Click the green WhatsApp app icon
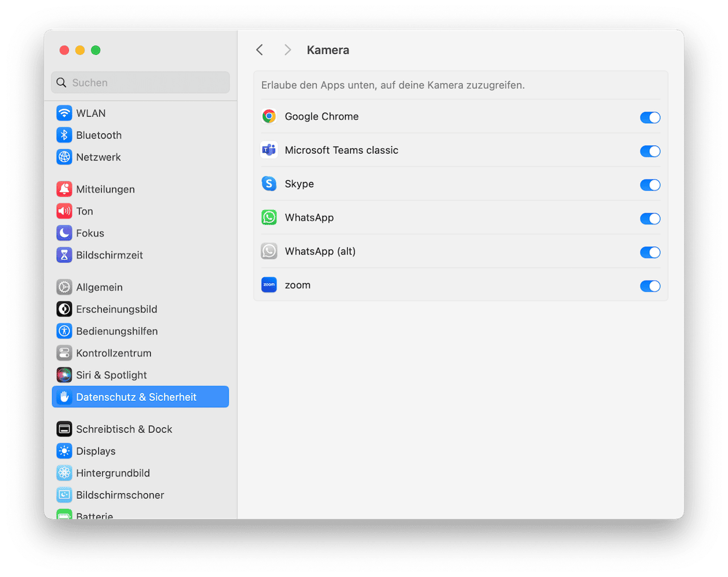Image resolution: width=728 pixels, height=577 pixels. [x=269, y=217]
